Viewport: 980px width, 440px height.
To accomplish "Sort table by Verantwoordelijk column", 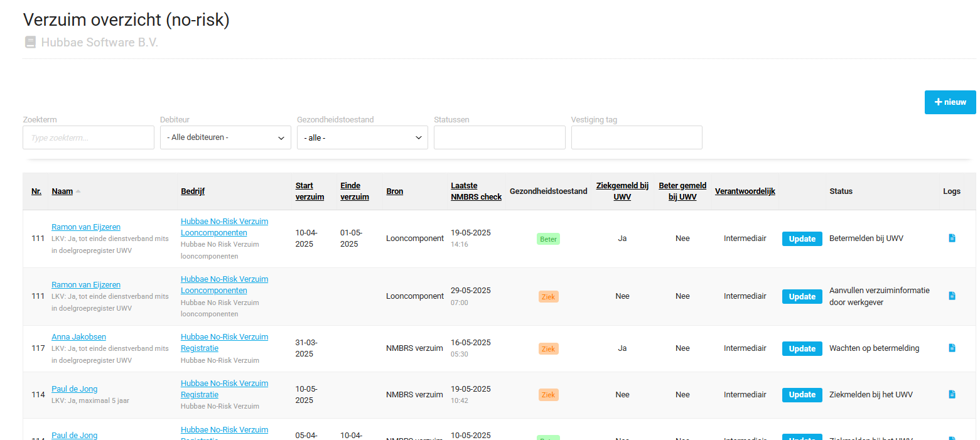I will 745,191.
